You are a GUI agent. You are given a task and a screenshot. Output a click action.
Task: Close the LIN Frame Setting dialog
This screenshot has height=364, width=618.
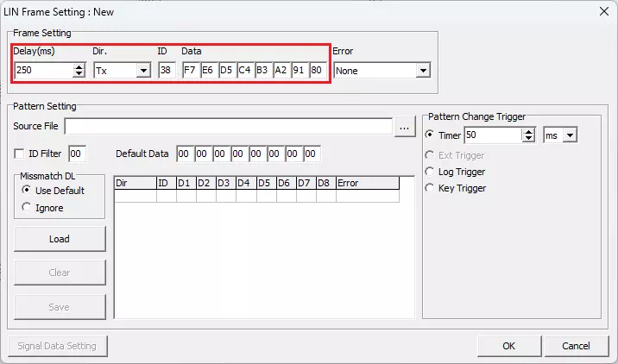coord(602,12)
